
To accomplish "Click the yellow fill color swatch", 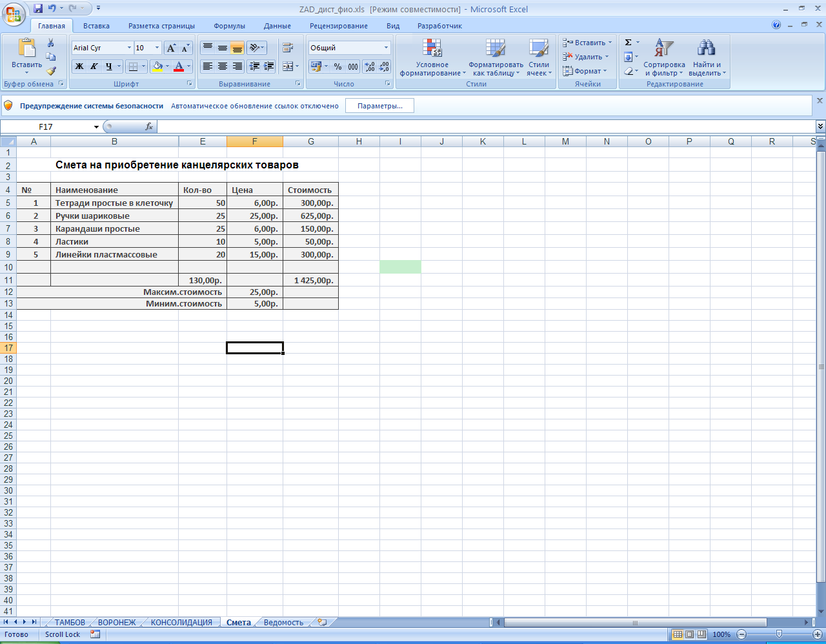I will tap(157, 66).
